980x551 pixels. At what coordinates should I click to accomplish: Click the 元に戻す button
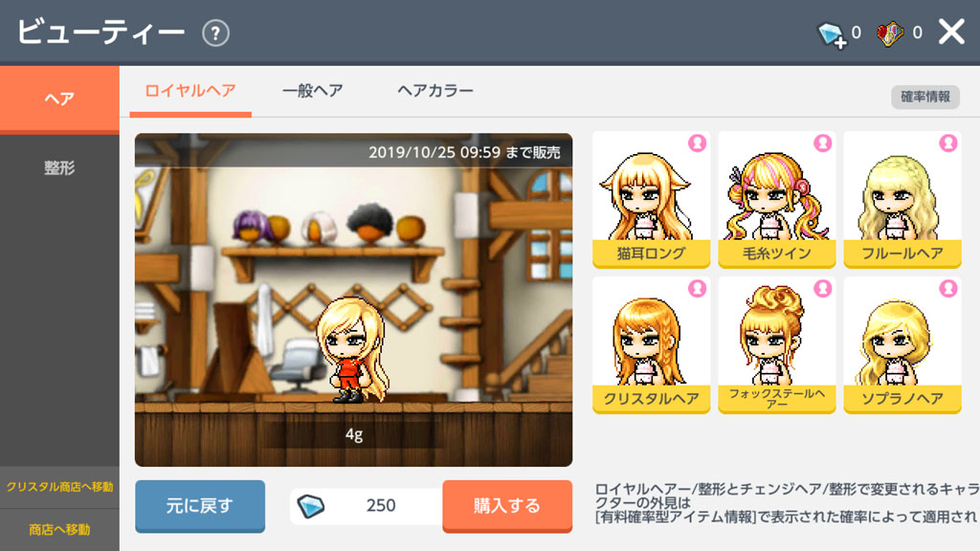click(200, 506)
